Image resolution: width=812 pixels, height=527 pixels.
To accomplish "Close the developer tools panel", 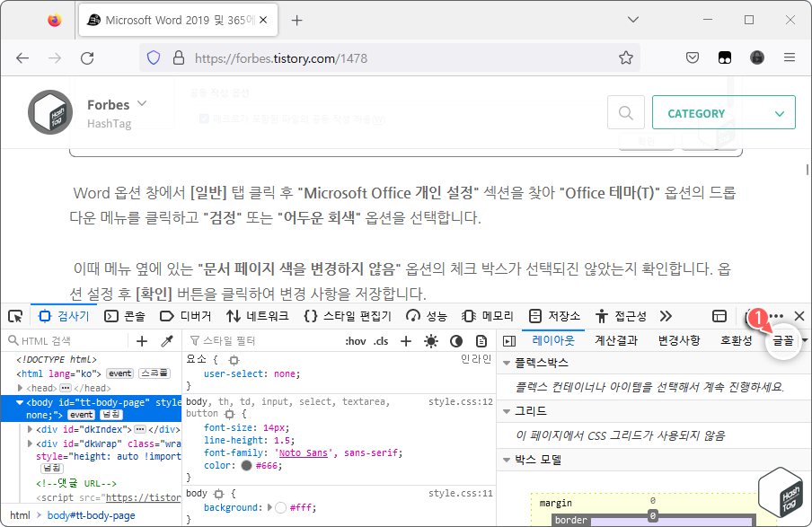I will [799, 316].
